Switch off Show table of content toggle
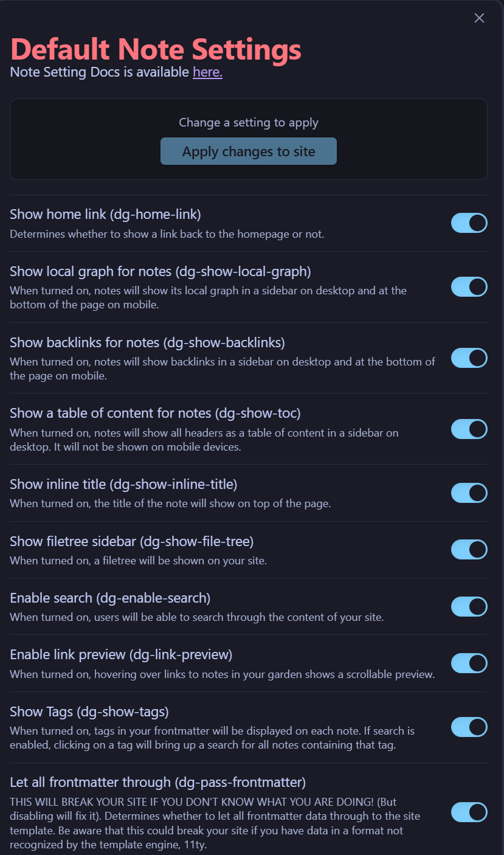This screenshot has height=855, width=504. coord(469,429)
